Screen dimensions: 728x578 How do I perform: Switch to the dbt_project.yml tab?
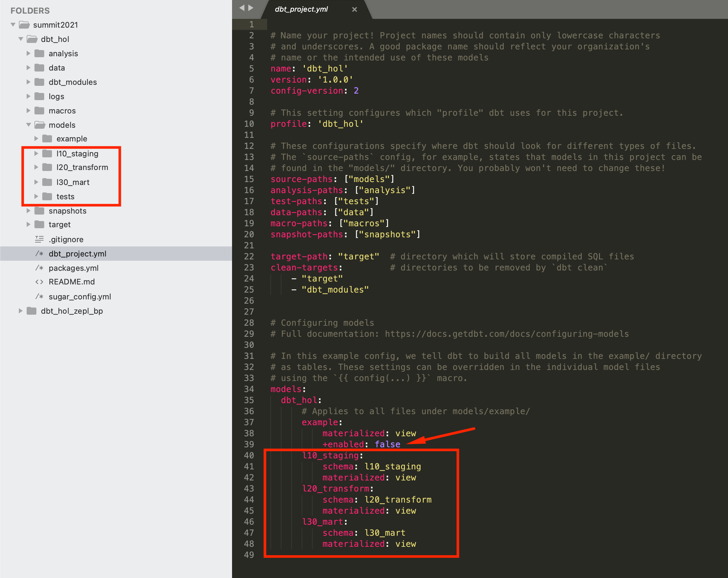click(x=301, y=9)
